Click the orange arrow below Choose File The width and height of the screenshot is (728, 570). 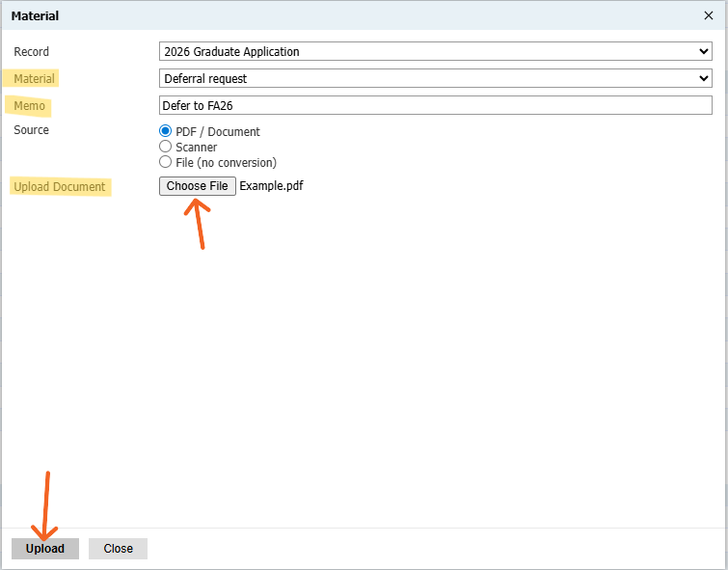click(x=199, y=222)
